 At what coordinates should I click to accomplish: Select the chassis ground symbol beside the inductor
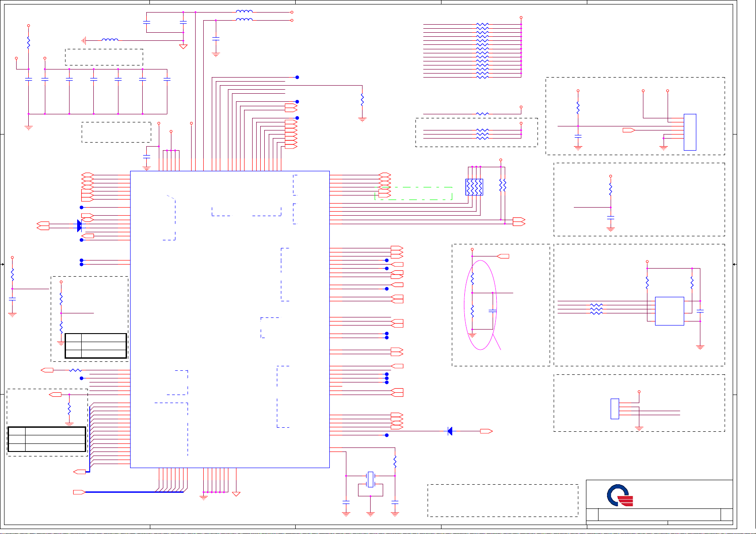(84, 41)
